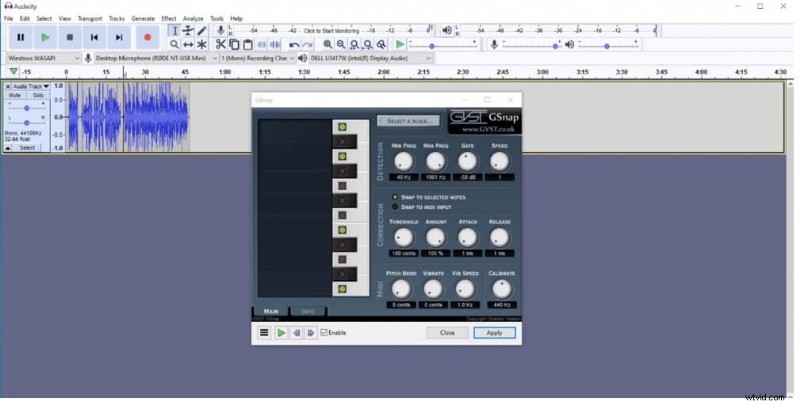Image resolution: width=800 pixels, height=405 pixels.
Task: Click GSnap skip backward button
Action: tap(296, 333)
